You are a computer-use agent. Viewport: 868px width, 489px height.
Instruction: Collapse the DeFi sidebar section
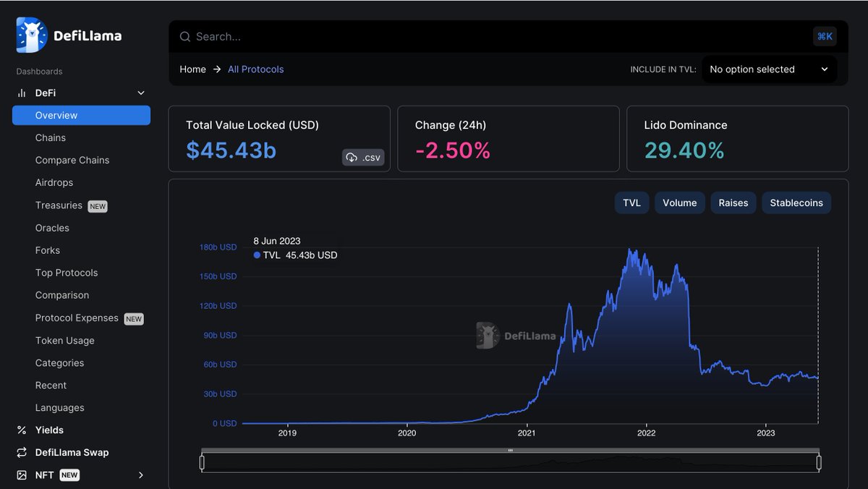[x=141, y=93]
